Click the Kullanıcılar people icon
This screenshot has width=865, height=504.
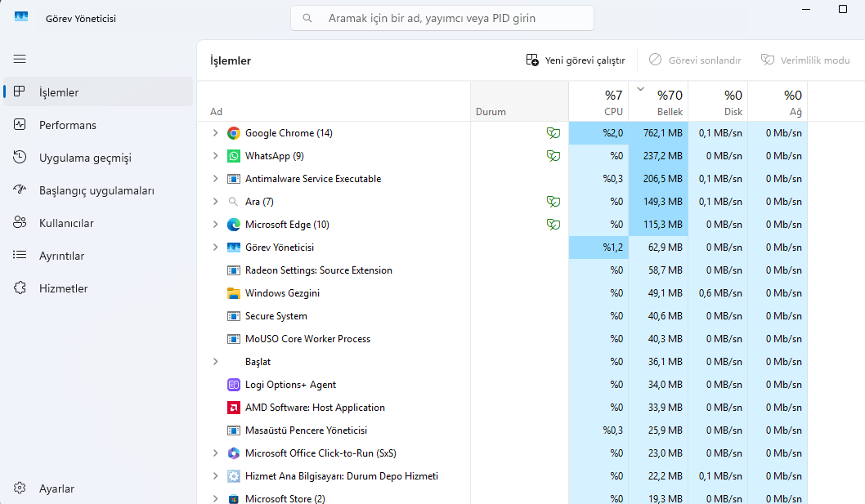(x=20, y=222)
